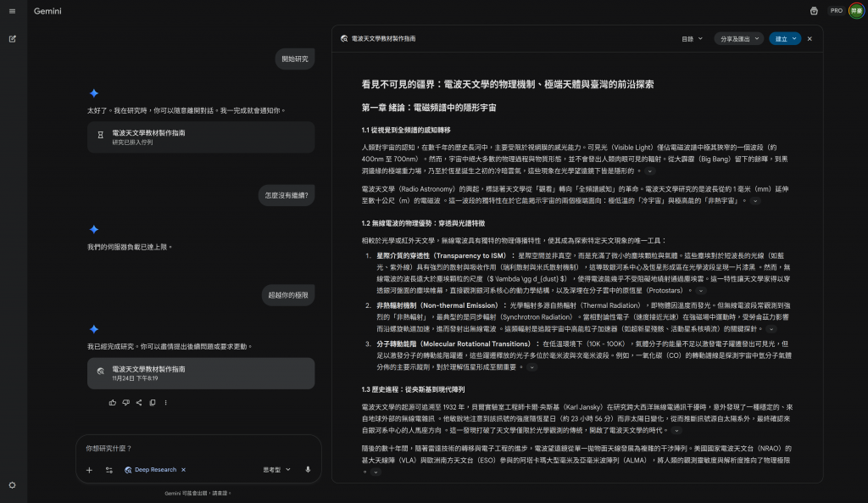Image resolution: width=868 pixels, height=503 pixels.
Task: Click the report main title 看見不可見的疆界
Action: coord(508,84)
